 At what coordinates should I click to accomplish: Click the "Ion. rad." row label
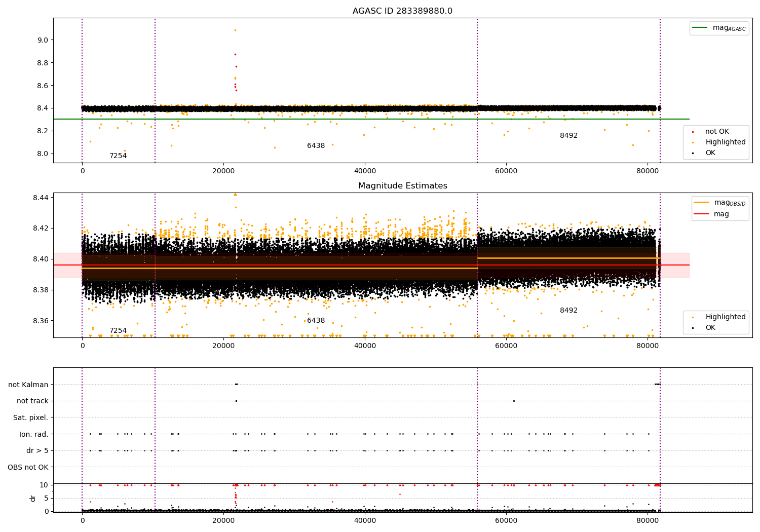[x=34, y=434]
